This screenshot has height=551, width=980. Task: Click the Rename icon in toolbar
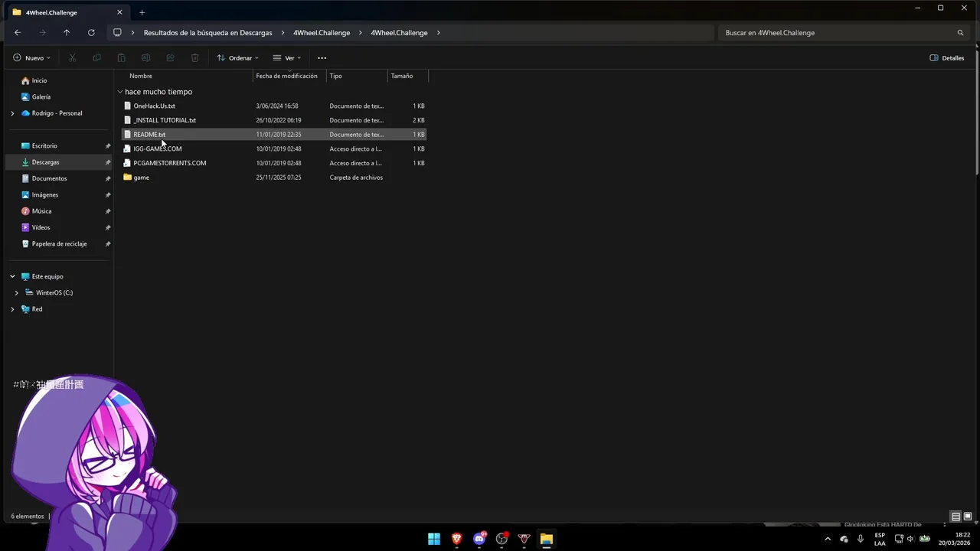[145, 58]
